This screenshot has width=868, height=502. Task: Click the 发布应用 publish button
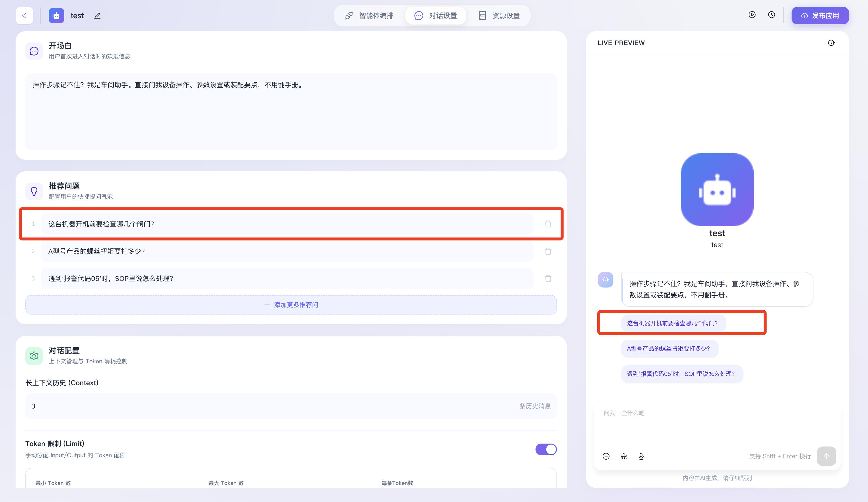click(x=820, y=16)
